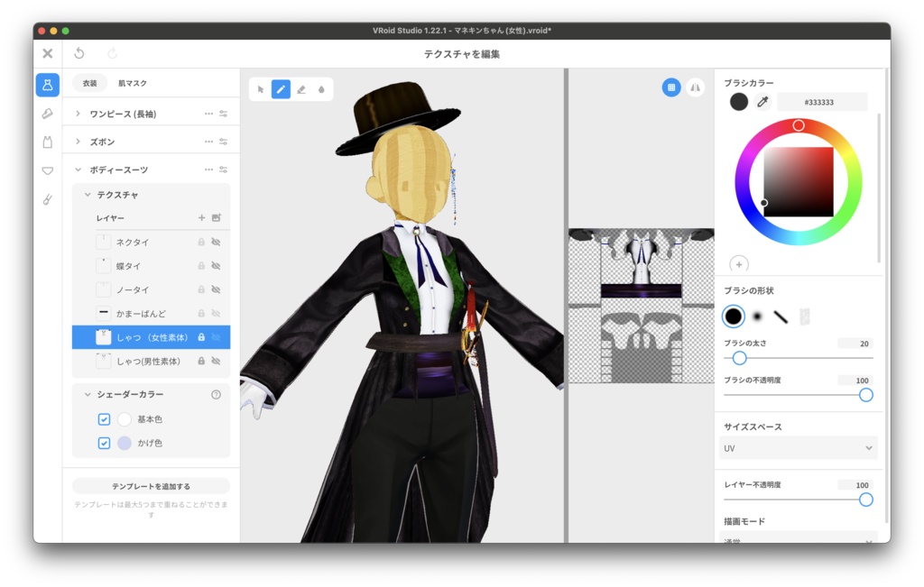This screenshot has width=924, height=587.
Task: Uncheck the かげ色 checkbox
Action: [x=104, y=443]
